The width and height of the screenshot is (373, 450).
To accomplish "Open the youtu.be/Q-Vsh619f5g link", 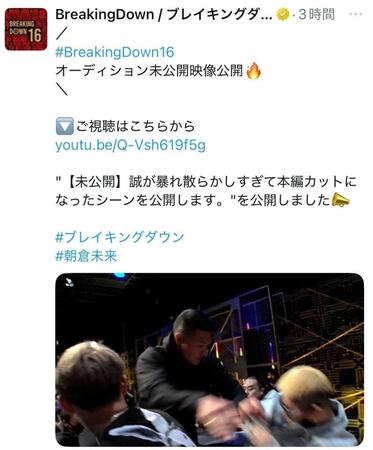I will tap(130, 146).
